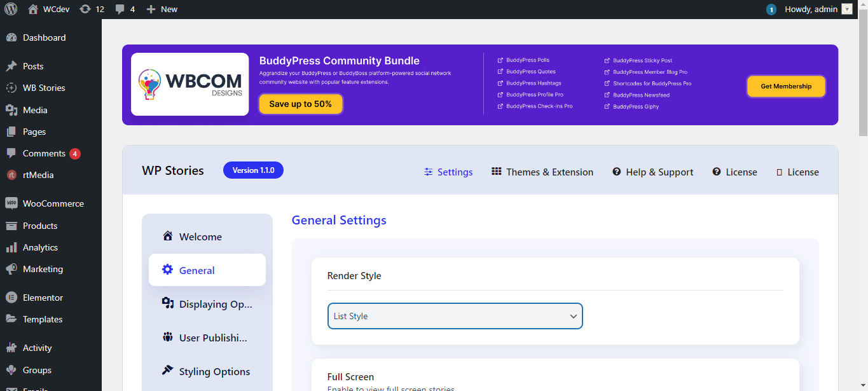Click the Products sidebar icon

pos(11,226)
